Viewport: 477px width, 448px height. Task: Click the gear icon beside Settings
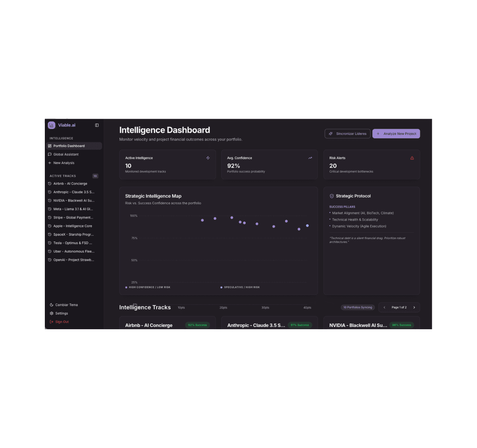click(x=52, y=313)
